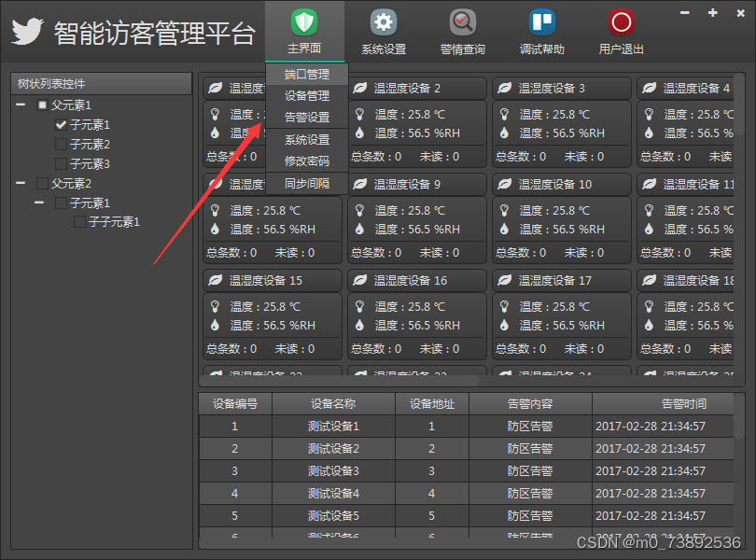Click the Twitter bird logo
Image resolution: width=756 pixels, height=560 pixels.
(x=28, y=31)
